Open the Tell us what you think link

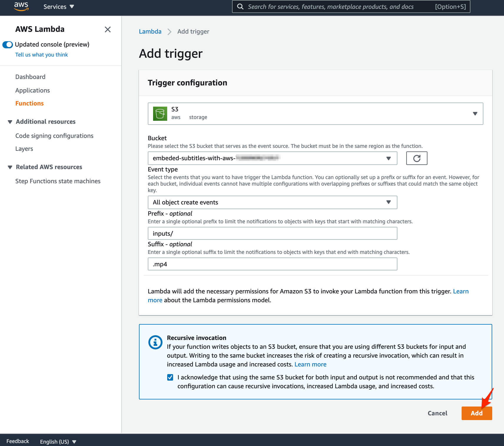click(42, 55)
